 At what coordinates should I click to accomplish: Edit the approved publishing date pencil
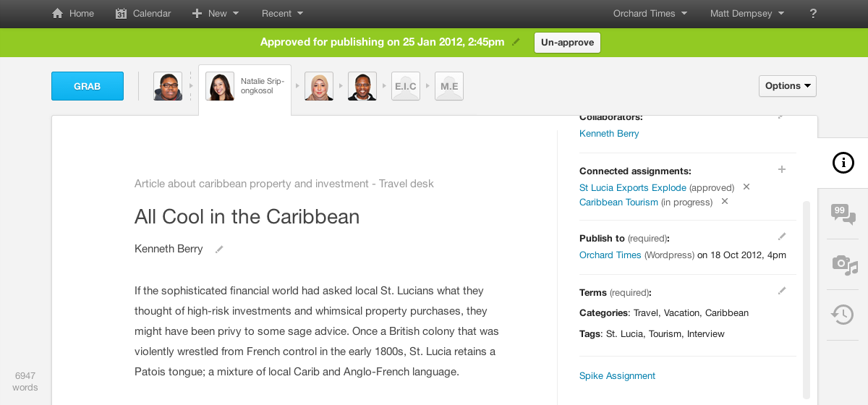click(x=516, y=42)
